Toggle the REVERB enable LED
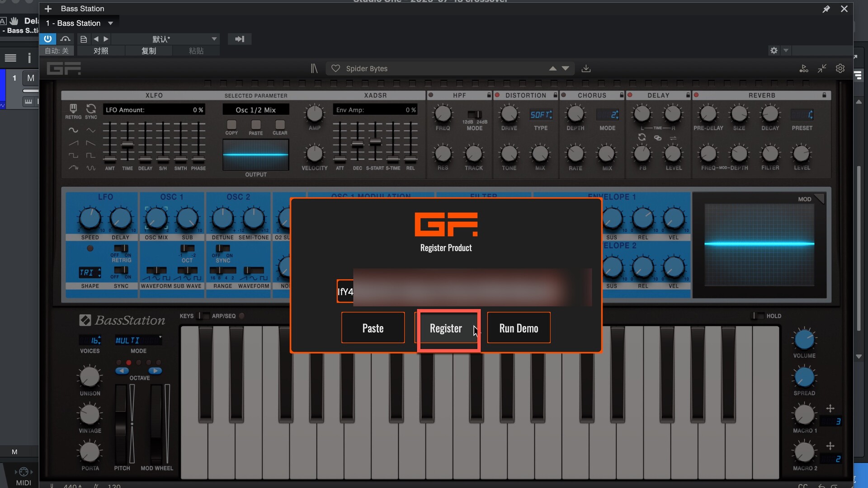The width and height of the screenshot is (868, 488). 696,95
